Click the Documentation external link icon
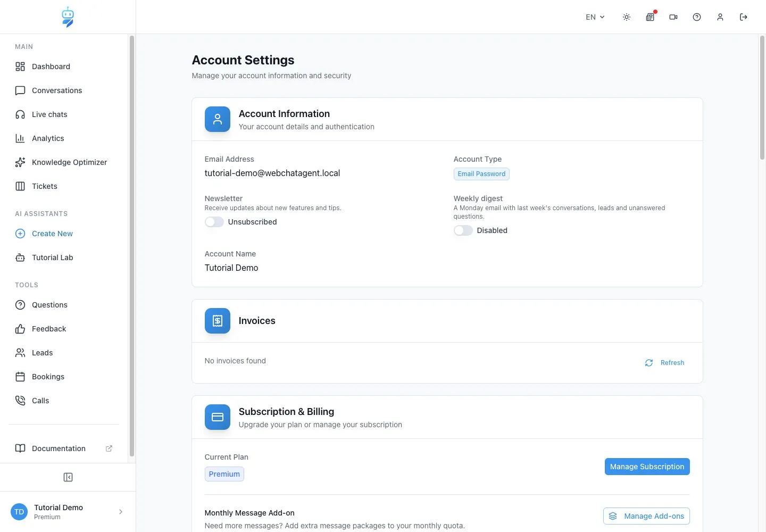The height and width of the screenshot is (532, 766). point(109,448)
